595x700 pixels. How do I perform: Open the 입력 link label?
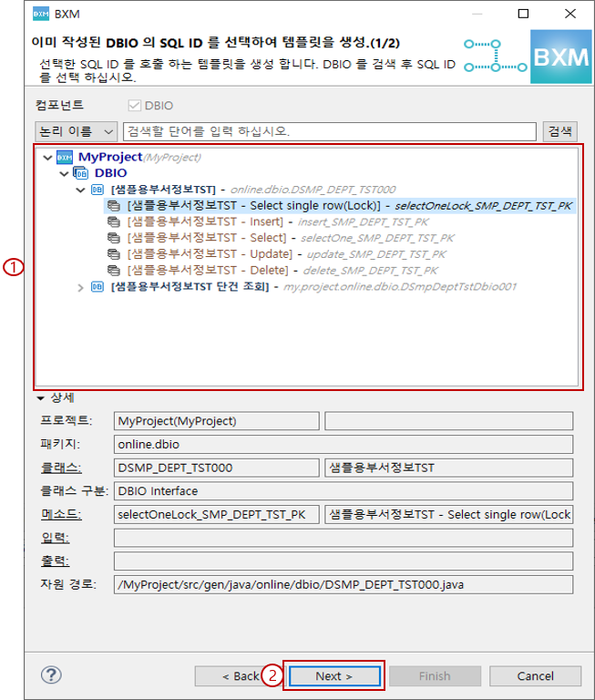pyautogui.click(x=56, y=538)
